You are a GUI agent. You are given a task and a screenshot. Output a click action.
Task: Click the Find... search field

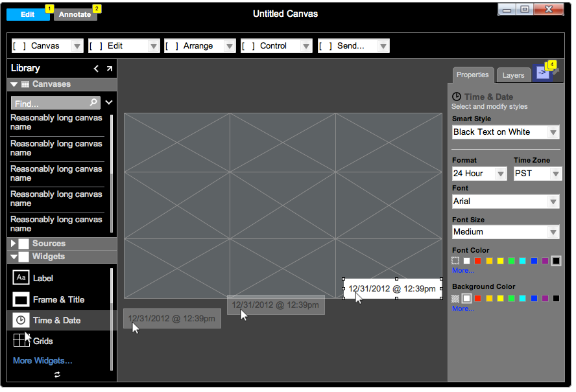[56, 103]
